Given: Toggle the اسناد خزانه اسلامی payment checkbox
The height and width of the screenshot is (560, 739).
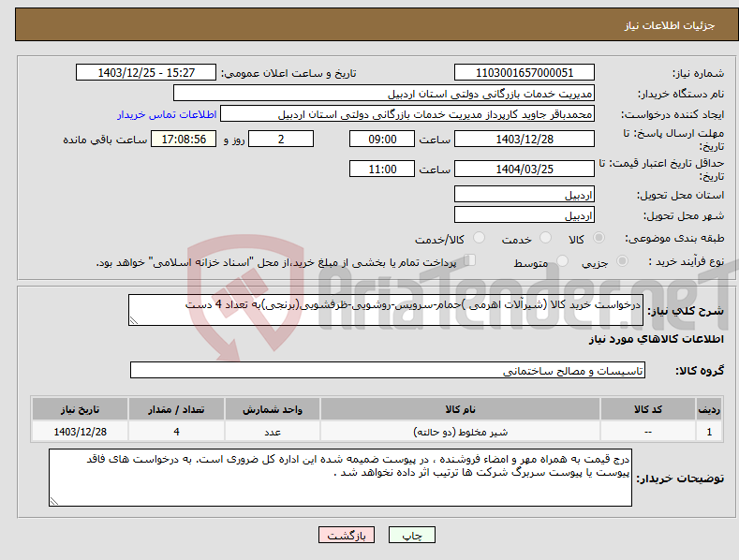Looking at the screenshot, I should (x=469, y=260).
